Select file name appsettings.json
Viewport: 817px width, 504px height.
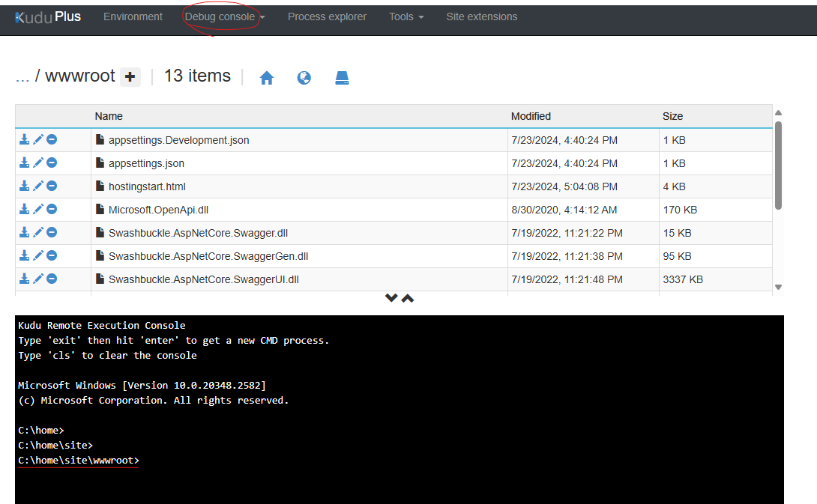click(146, 163)
